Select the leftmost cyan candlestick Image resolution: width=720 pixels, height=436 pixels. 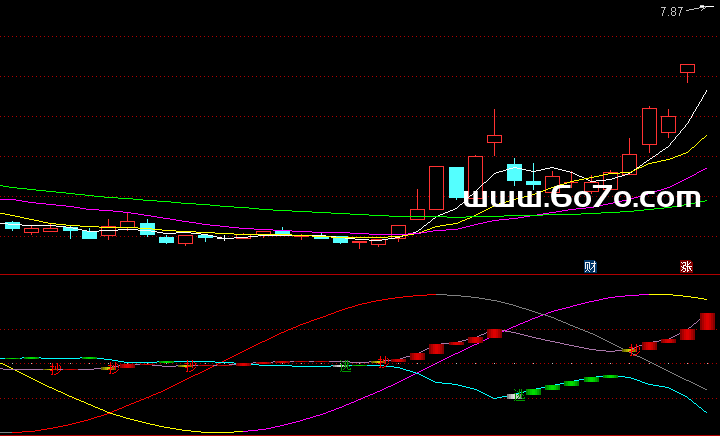[12, 225]
